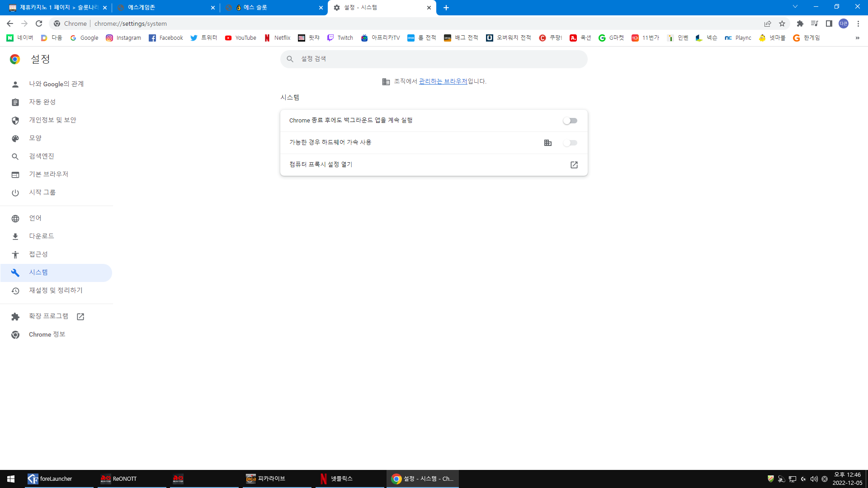868x488 pixels.
Task: Focus the 설정 검색 search field
Action: [x=434, y=59]
